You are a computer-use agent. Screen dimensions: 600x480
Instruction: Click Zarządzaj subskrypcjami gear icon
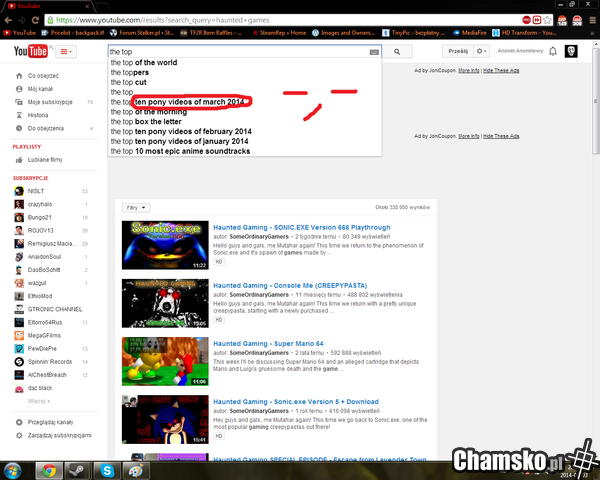18,435
